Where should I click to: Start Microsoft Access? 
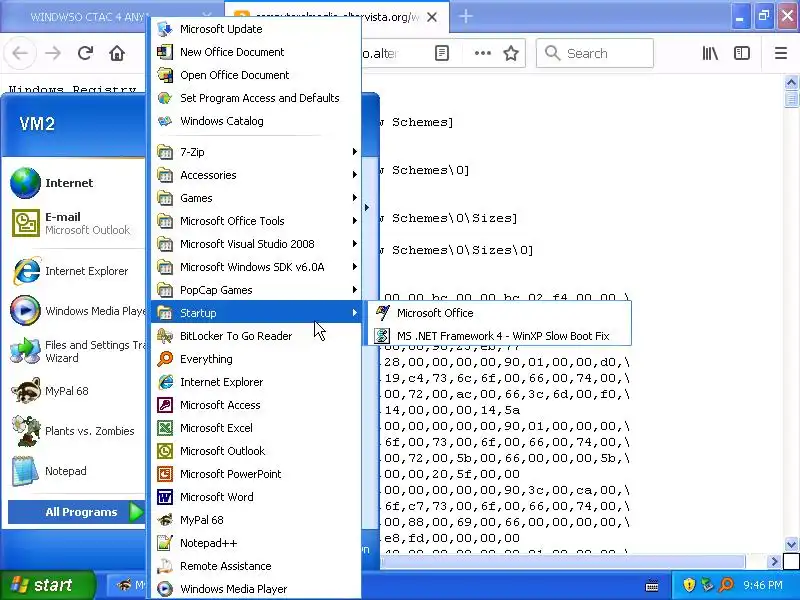[256, 405]
